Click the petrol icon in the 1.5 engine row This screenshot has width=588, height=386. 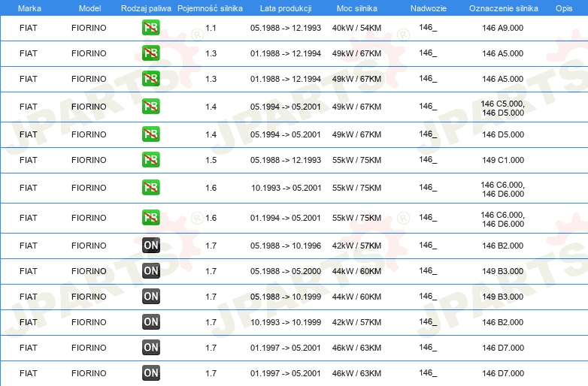[x=150, y=159]
